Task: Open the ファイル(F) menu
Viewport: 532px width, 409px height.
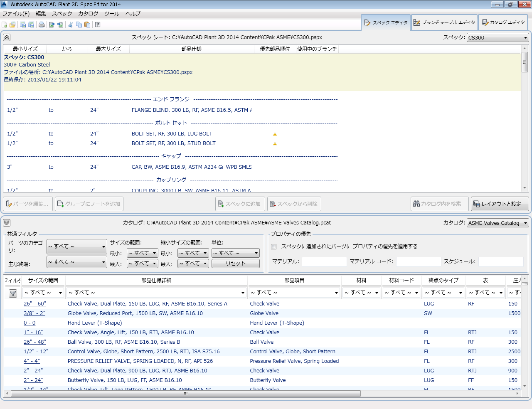Action: point(16,14)
